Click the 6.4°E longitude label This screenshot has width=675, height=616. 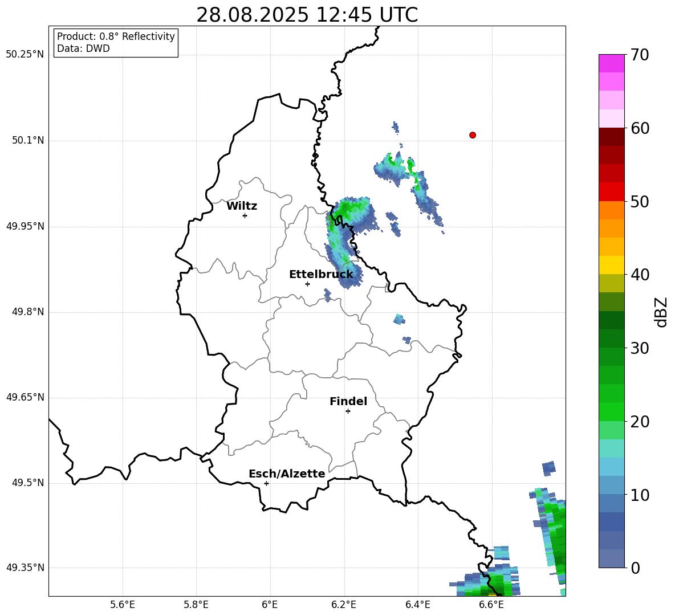[417, 605]
